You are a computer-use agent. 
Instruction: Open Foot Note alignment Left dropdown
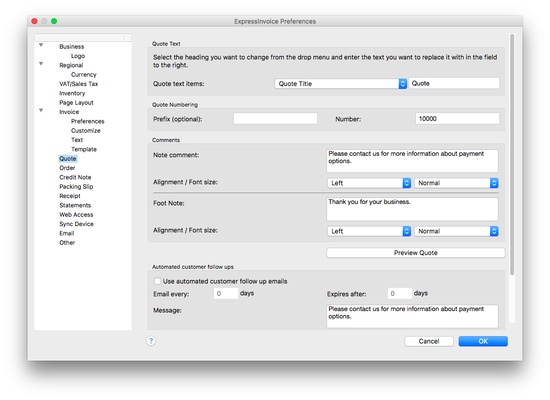(369, 231)
